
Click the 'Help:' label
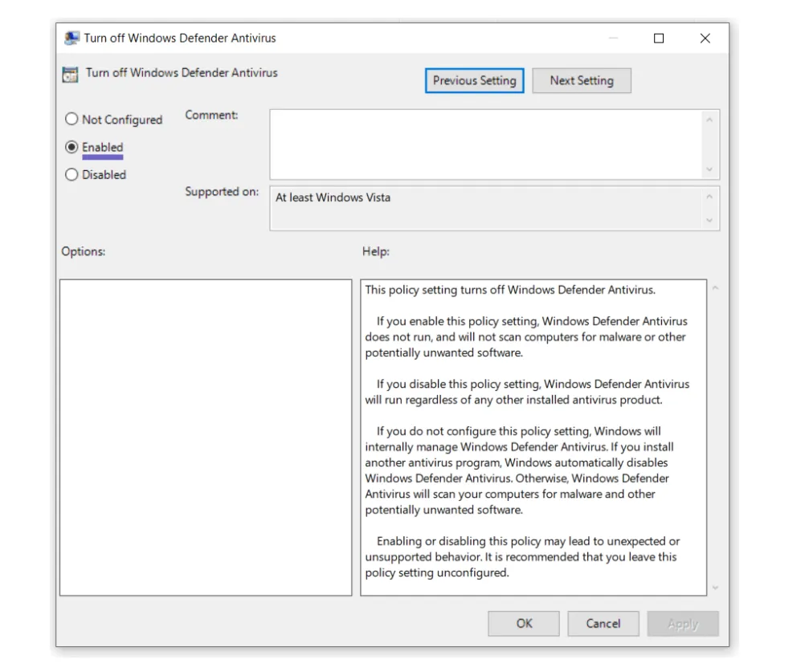tap(376, 251)
